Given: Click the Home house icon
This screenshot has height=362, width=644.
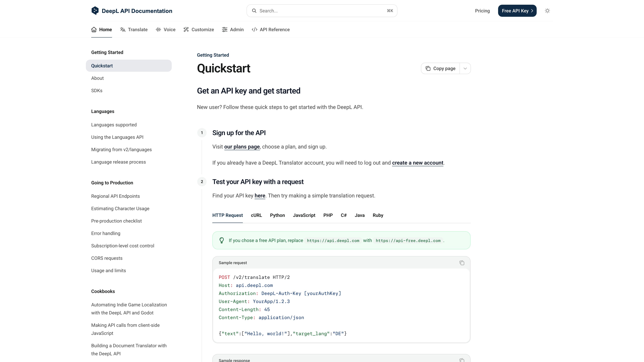Looking at the screenshot, I should pos(94,29).
